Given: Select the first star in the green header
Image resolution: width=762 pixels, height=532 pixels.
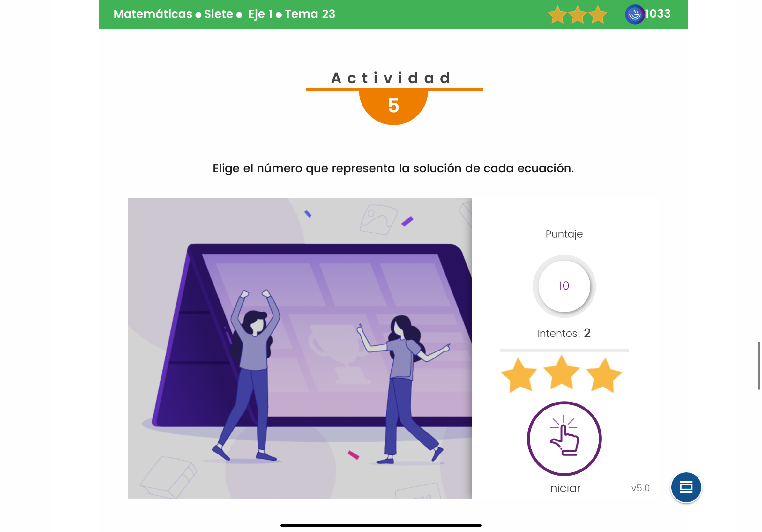Looking at the screenshot, I should pos(557,15).
